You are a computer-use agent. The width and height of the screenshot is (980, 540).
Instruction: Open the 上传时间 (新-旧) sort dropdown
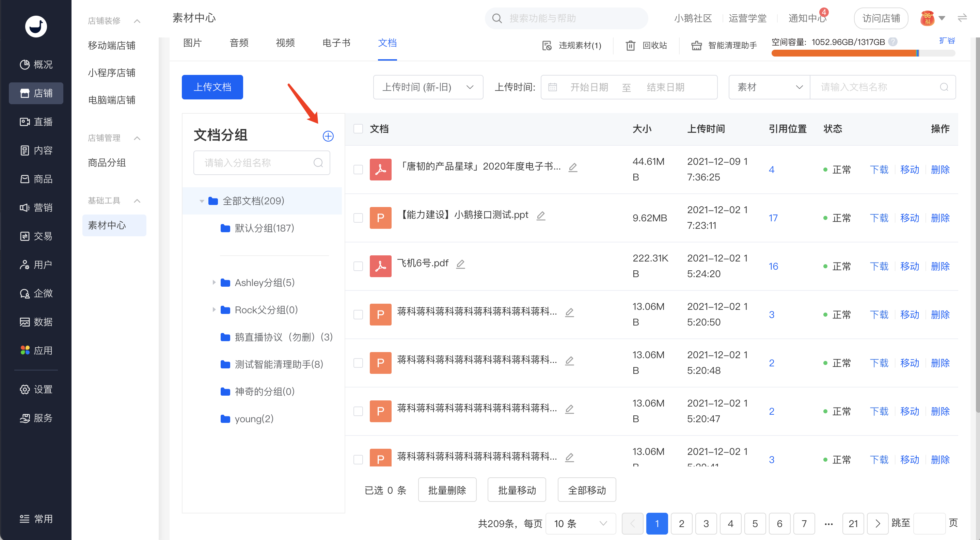pyautogui.click(x=428, y=87)
